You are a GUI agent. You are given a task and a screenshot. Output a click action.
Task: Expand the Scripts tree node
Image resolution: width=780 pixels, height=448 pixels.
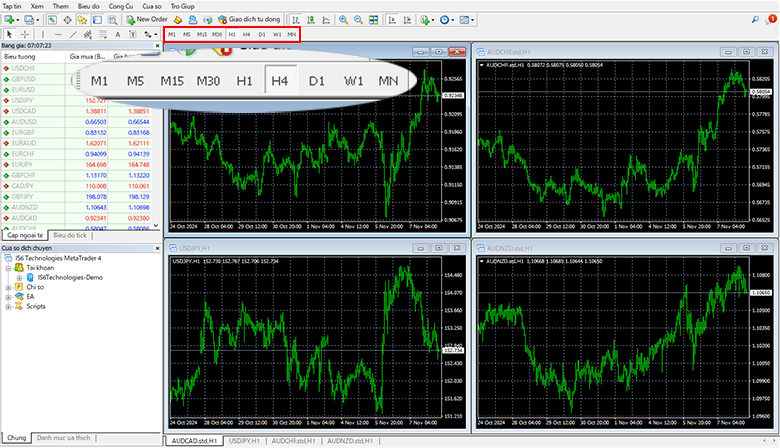[8, 307]
